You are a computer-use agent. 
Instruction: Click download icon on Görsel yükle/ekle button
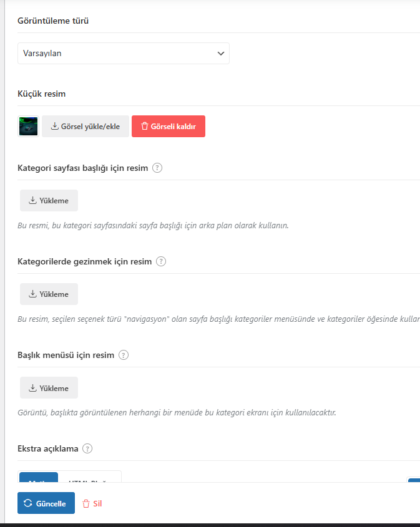(55, 127)
